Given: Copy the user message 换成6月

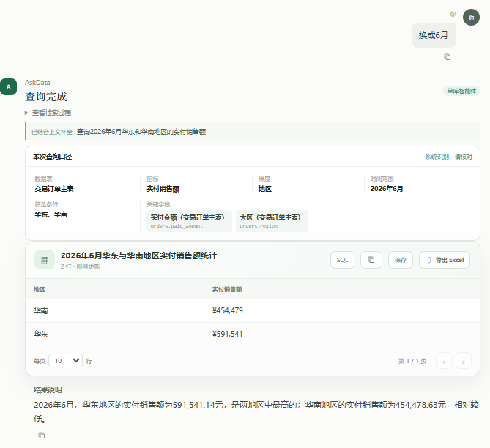Looking at the screenshot, I should (448, 57).
